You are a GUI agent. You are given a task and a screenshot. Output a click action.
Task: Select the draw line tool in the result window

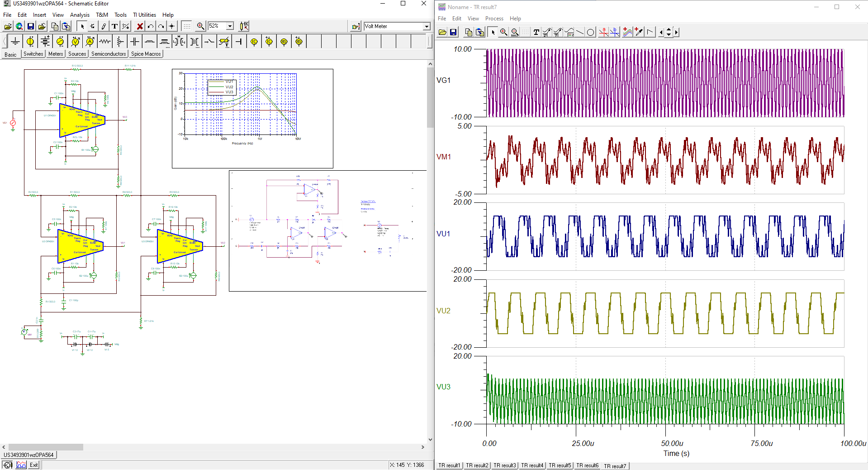point(580,32)
